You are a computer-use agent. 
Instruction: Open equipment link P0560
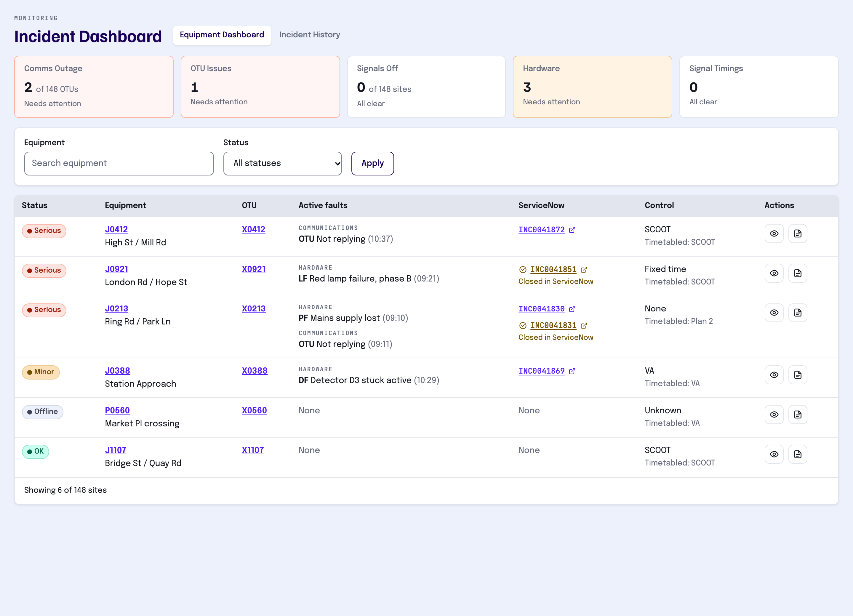click(x=117, y=411)
